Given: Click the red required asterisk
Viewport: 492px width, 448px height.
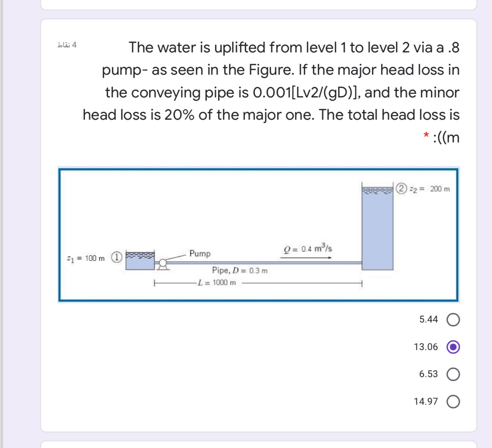Looking at the screenshot, I should coord(425,135).
